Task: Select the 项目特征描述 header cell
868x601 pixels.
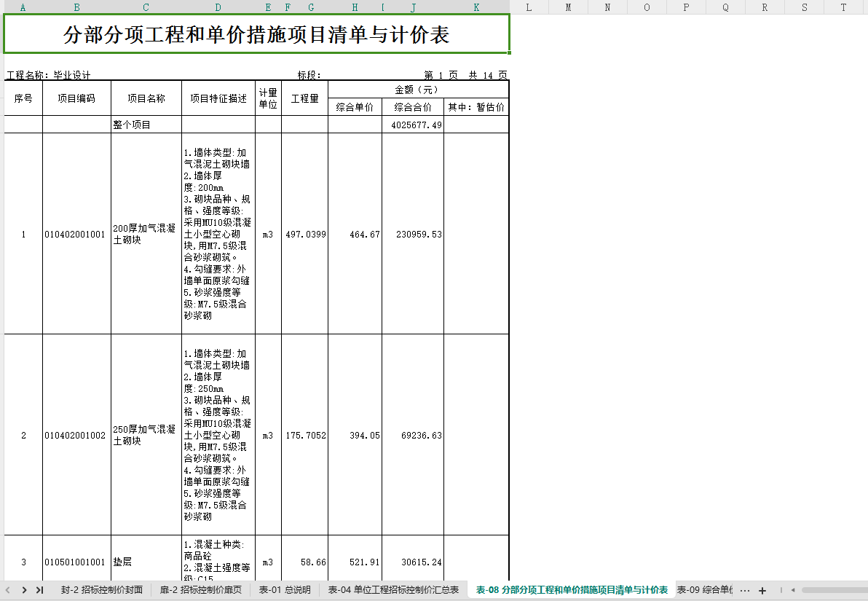Action: click(x=218, y=98)
